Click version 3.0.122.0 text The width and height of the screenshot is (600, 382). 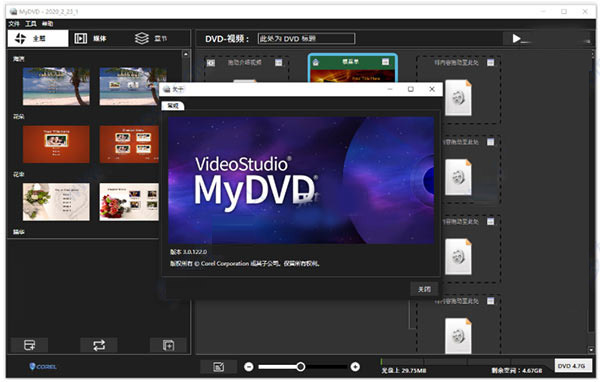click(188, 252)
